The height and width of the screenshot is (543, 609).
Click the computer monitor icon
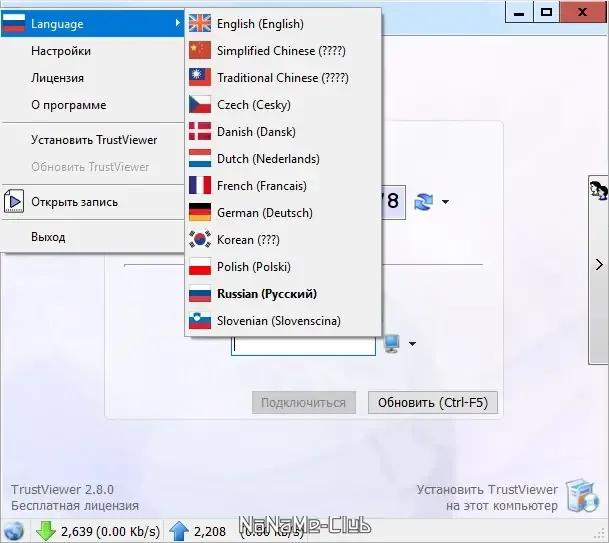pos(392,343)
